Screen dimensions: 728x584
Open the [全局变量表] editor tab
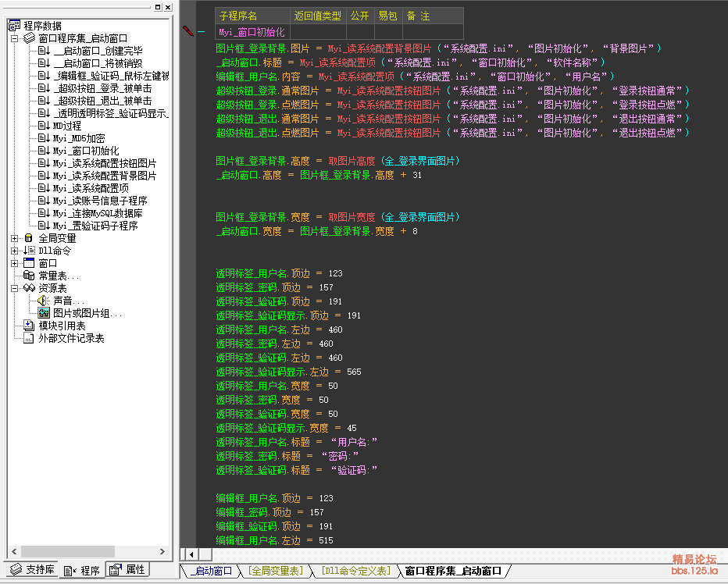275,572
